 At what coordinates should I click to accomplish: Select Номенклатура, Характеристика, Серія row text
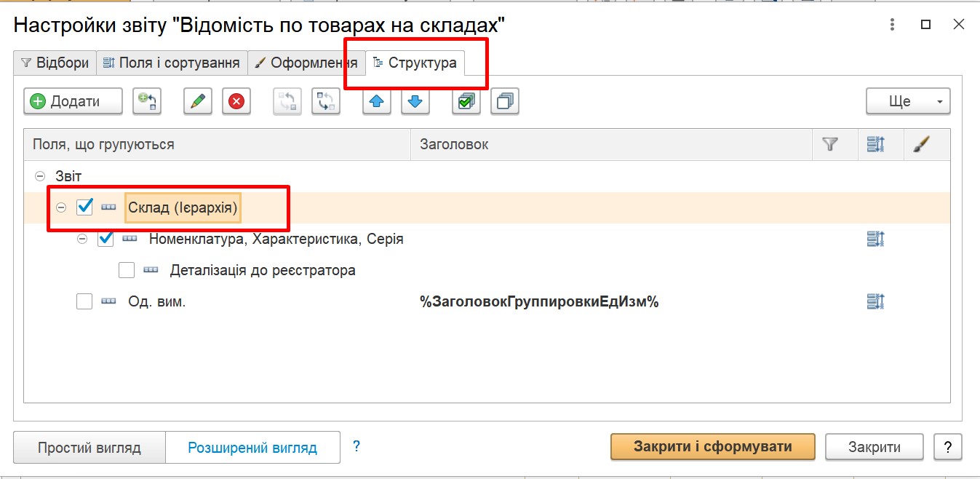tap(276, 239)
